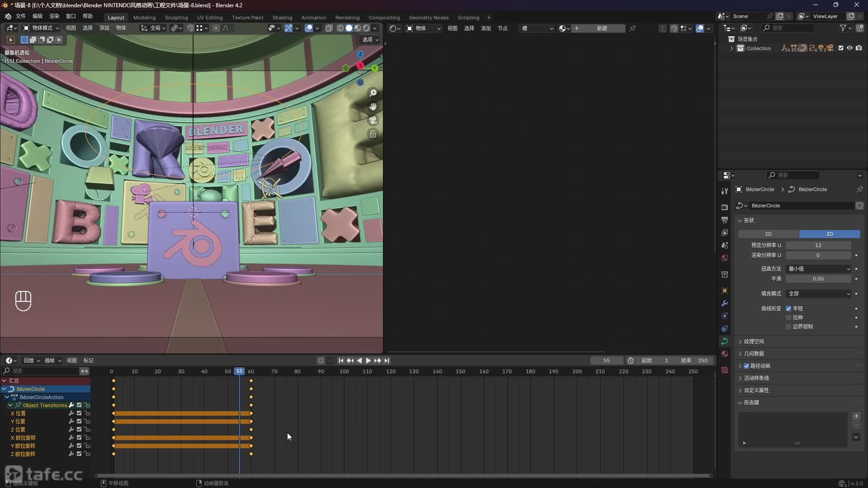
Task: Toggle Collection render camera icon in outliner
Action: 859,48
